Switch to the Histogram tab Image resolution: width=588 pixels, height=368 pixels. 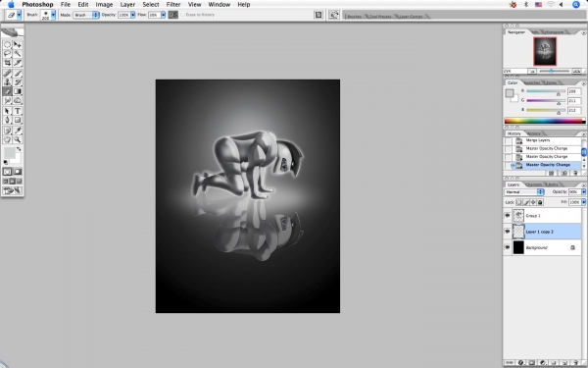[554, 32]
